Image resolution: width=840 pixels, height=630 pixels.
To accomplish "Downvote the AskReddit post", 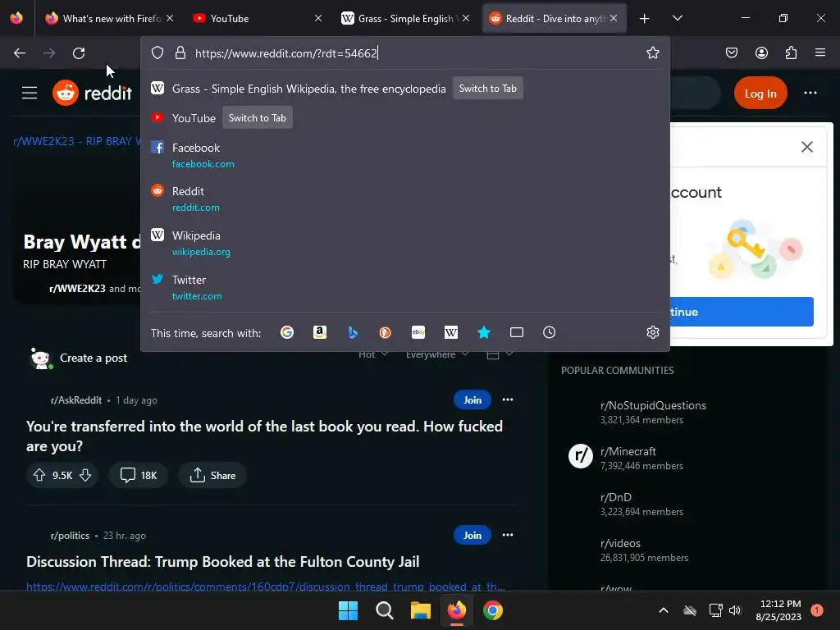I will point(85,475).
